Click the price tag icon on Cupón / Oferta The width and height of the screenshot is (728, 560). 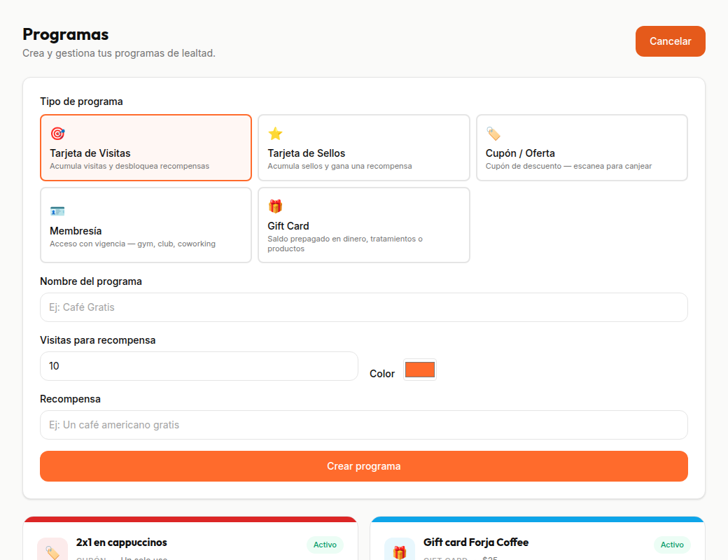point(493,134)
